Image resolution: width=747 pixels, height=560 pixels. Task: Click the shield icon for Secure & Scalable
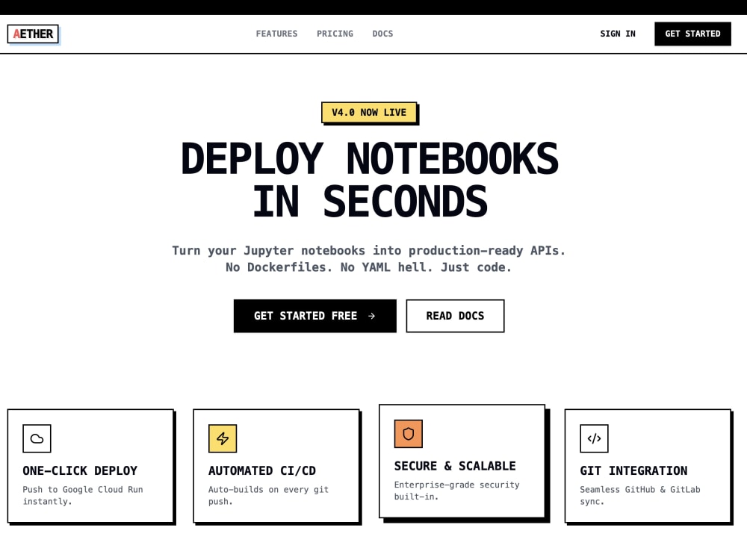tap(409, 434)
